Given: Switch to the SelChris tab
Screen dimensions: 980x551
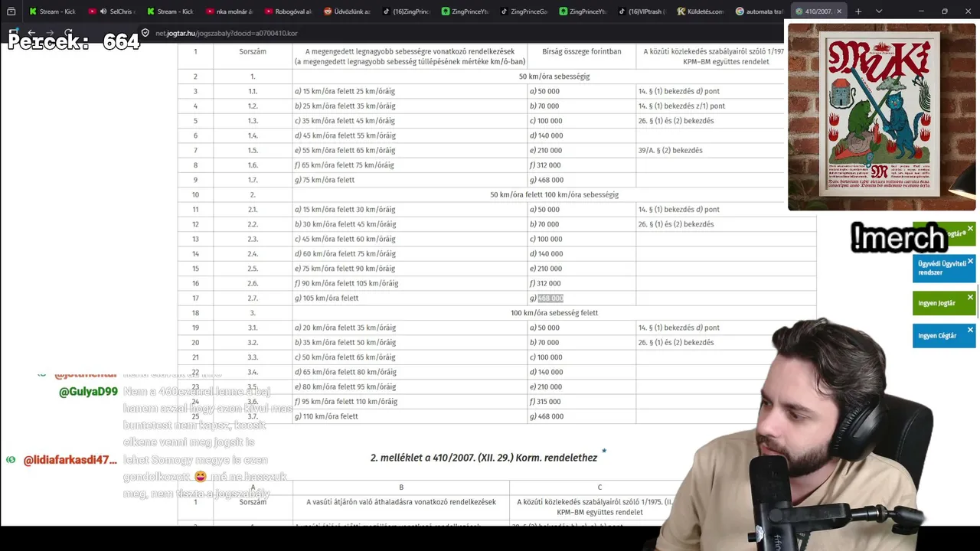Looking at the screenshot, I should [x=113, y=11].
